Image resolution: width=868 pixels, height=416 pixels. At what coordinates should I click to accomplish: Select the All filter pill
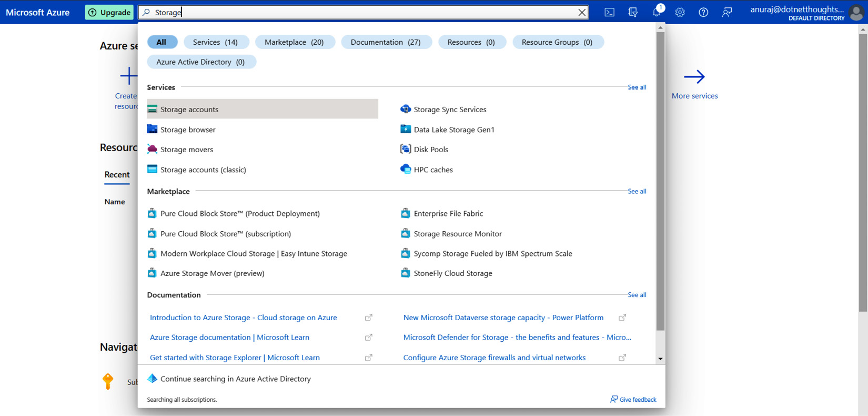click(x=162, y=42)
